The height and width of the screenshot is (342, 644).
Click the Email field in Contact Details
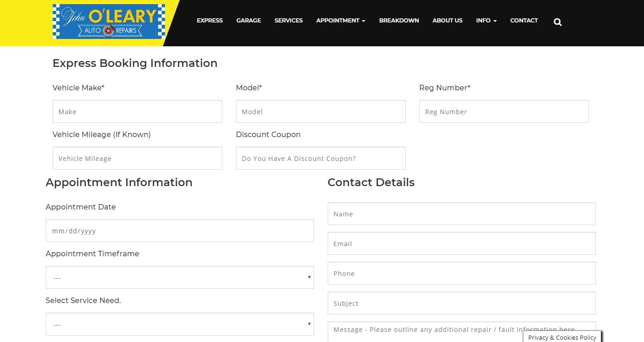[x=462, y=243]
